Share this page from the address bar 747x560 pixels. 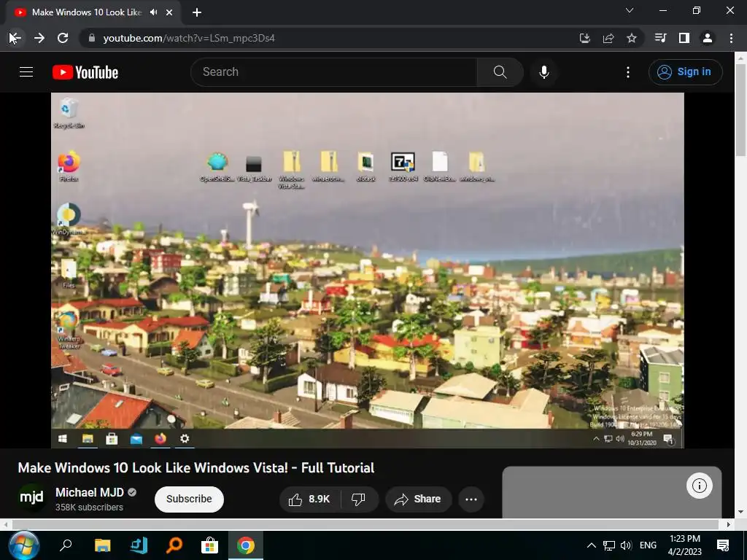coord(608,38)
